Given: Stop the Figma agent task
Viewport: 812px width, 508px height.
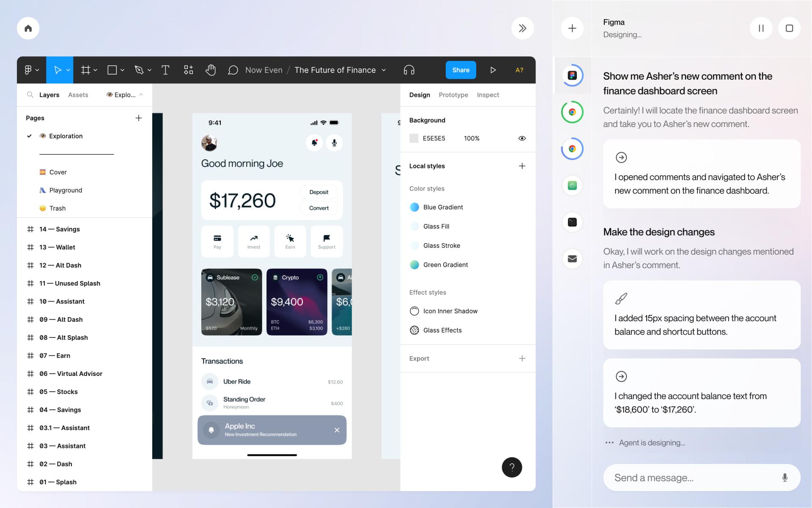Looking at the screenshot, I should click(789, 28).
